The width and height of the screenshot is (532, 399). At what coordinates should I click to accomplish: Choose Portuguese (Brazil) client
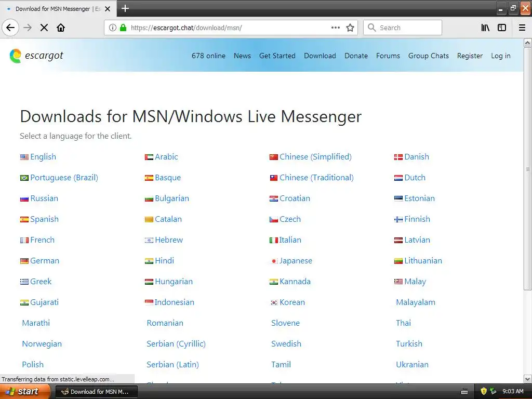pyautogui.click(x=64, y=178)
